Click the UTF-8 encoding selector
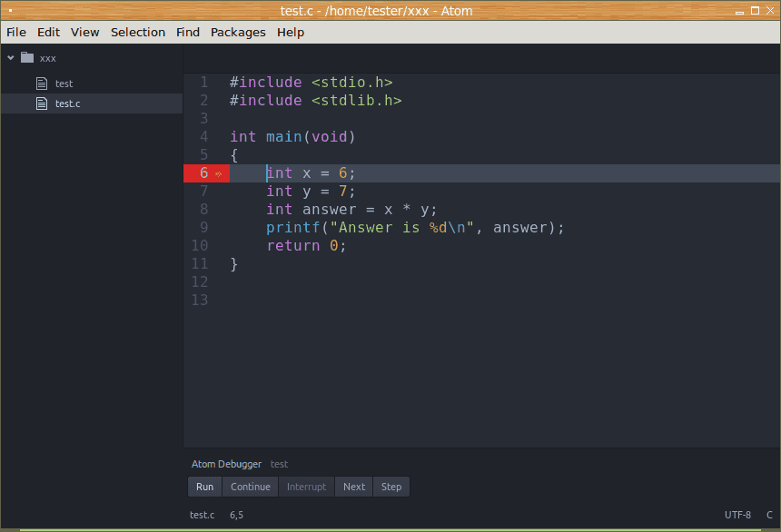The width and height of the screenshot is (781, 532). coord(737,515)
